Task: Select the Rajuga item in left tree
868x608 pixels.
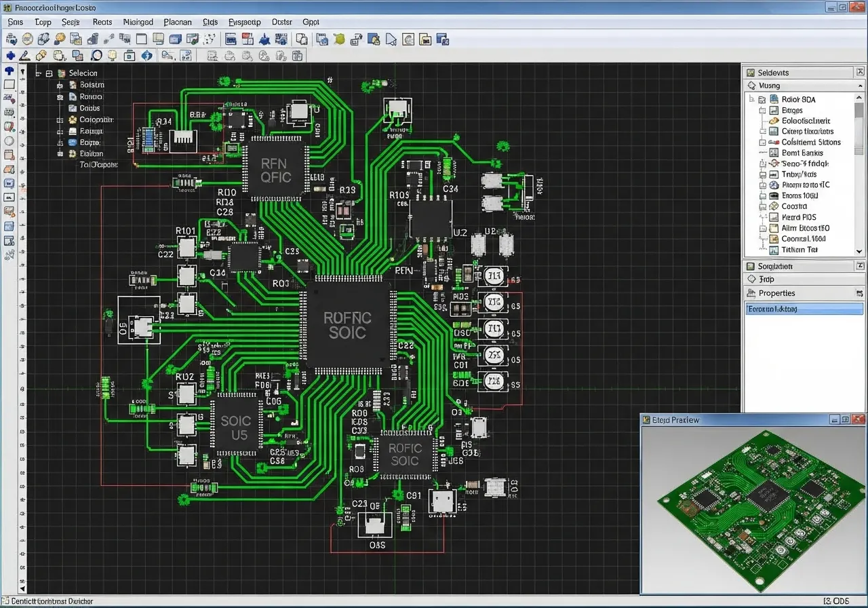Action: click(91, 131)
